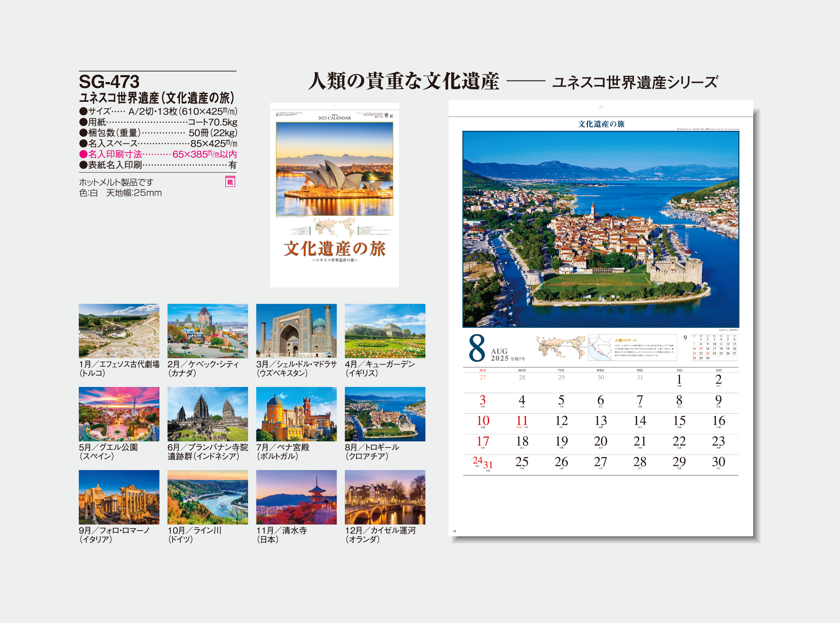Click the 5月/グエル公園 caption

tap(108, 452)
